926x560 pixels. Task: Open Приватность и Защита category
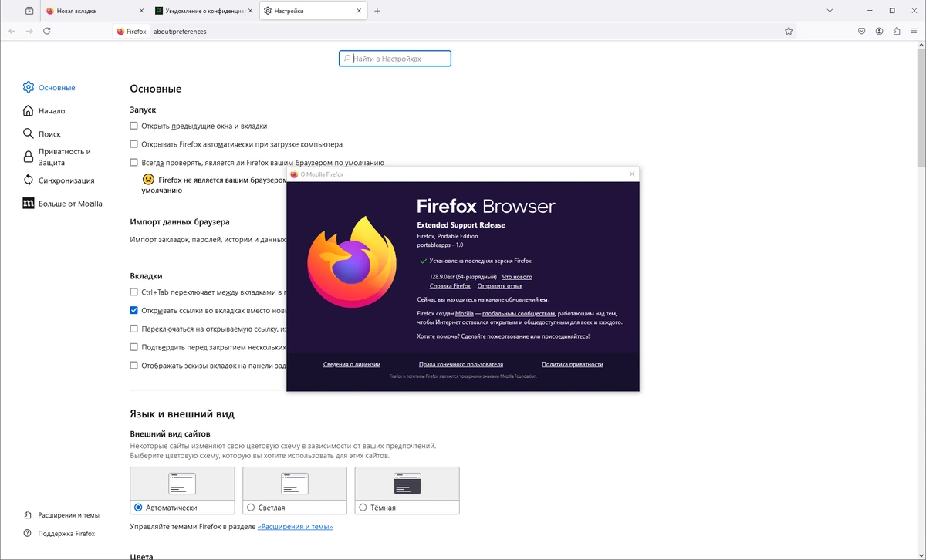(57, 157)
